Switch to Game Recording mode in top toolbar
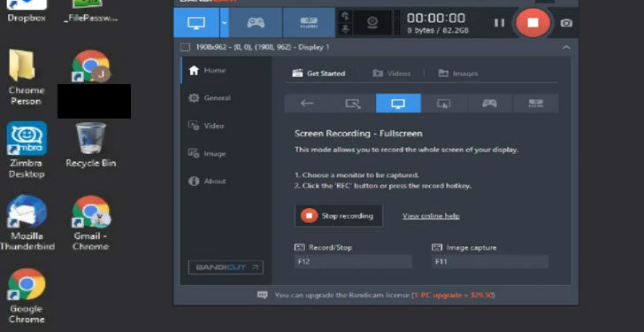644x332 pixels. 256,23
